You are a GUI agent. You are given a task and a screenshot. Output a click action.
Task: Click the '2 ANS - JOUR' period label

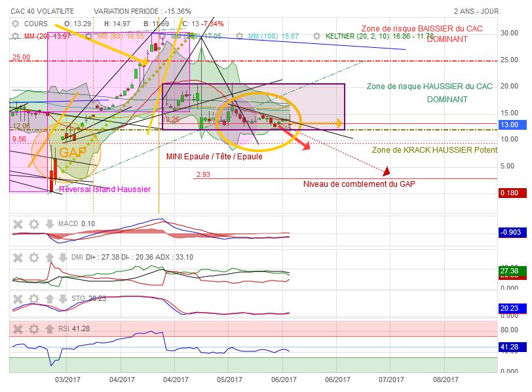476,11
